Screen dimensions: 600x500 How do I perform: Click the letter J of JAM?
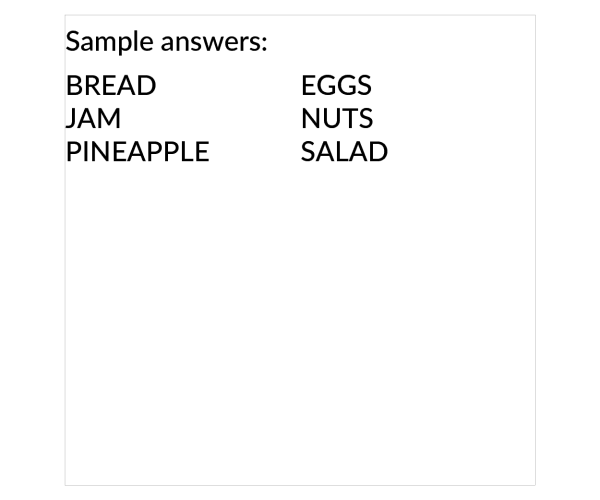tap(70, 118)
